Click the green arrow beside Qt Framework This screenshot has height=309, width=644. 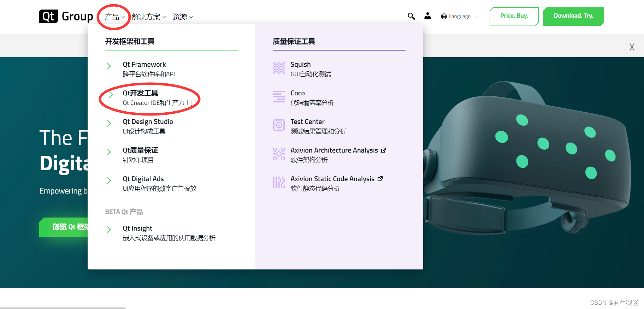109,66
